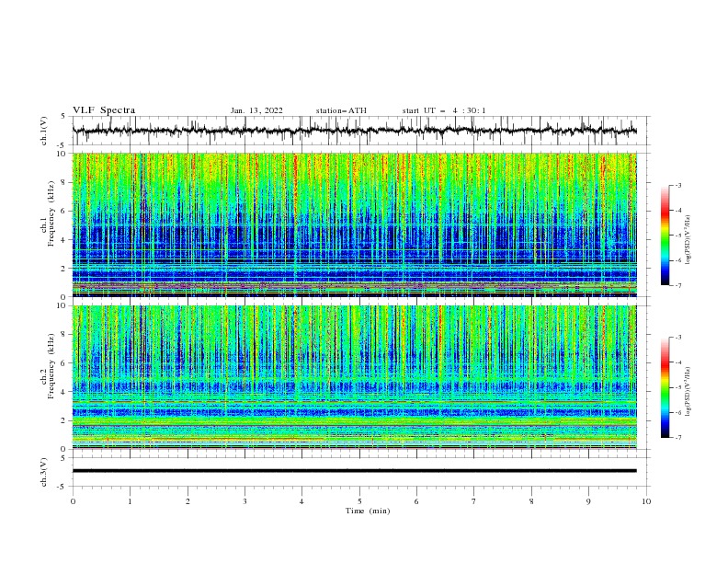Click inside the ch.1 spectrogram panel
This screenshot has height=563, width=728.
pyautogui.click(x=354, y=224)
